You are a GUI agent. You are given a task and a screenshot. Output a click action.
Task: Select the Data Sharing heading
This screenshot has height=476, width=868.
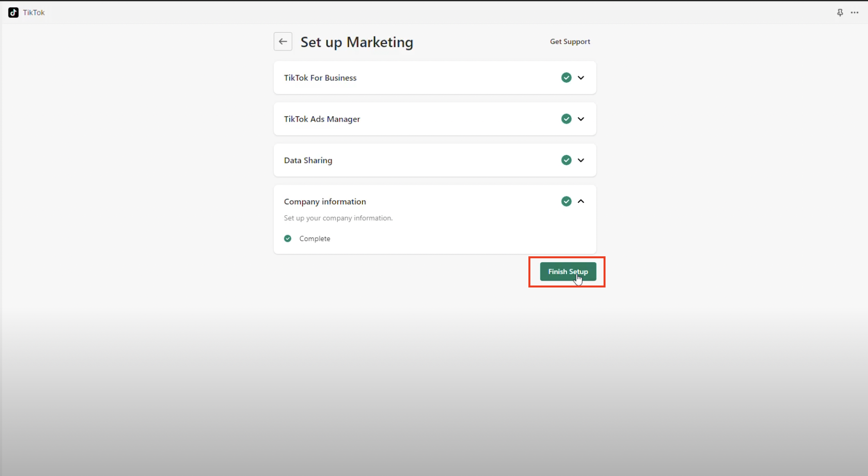click(x=308, y=160)
